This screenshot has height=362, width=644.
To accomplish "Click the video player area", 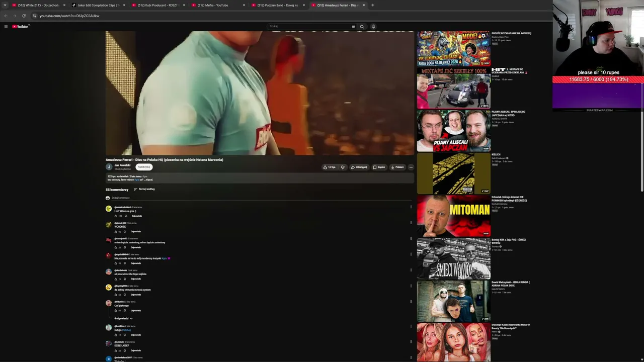I will pyautogui.click(x=260, y=93).
